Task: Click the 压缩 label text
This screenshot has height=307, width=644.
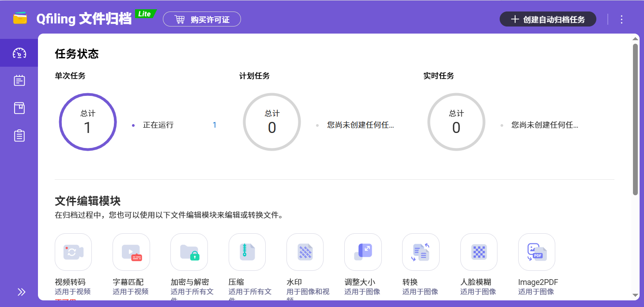Action: (x=236, y=282)
